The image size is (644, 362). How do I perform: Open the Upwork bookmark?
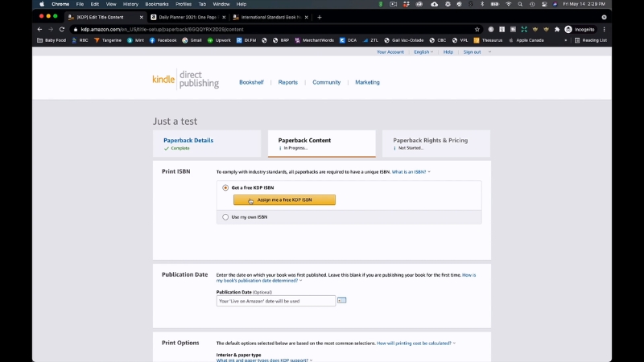pos(219,40)
